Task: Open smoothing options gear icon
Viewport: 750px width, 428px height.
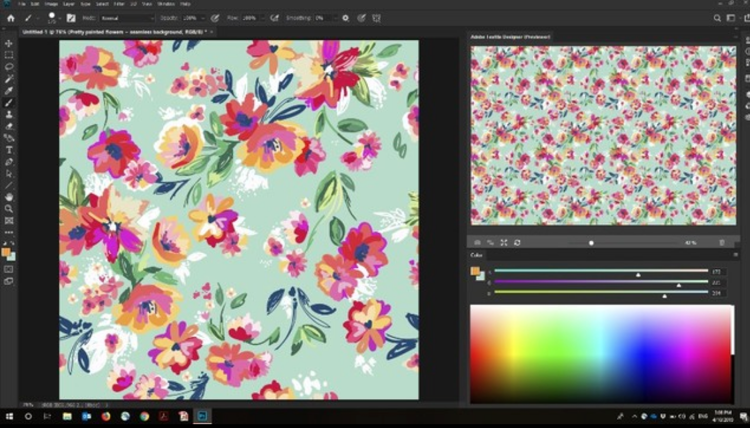Action: pos(345,18)
